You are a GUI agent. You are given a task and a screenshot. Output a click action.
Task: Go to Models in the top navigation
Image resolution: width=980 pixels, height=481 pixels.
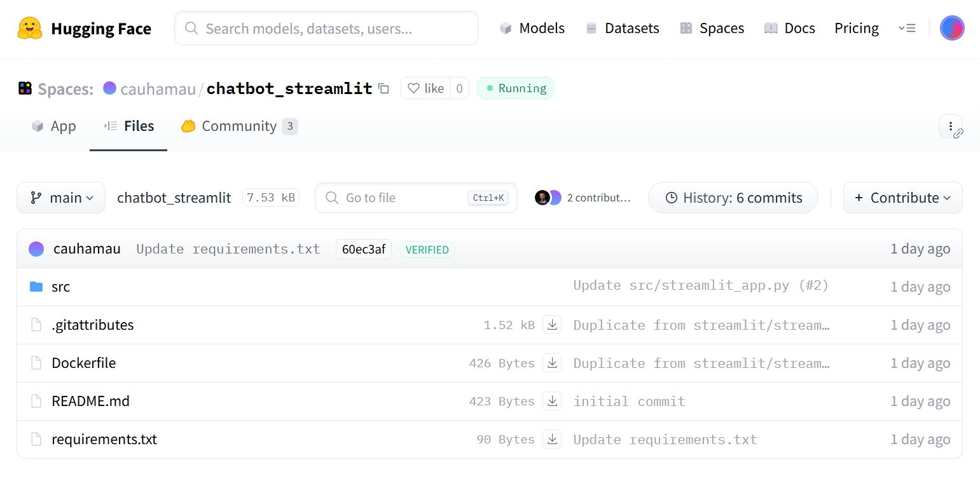click(x=532, y=28)
